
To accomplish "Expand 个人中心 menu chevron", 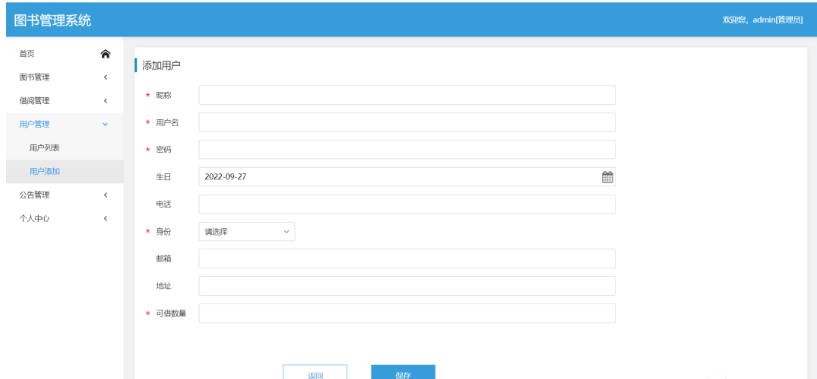I will click(105, 218).
